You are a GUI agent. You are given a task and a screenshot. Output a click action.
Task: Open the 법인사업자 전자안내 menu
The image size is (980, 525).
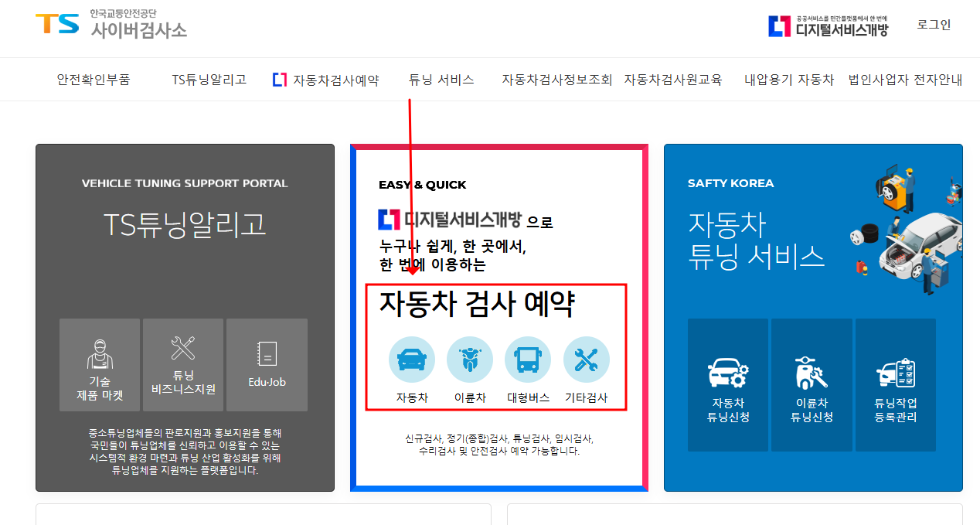(x=905, y=79)
